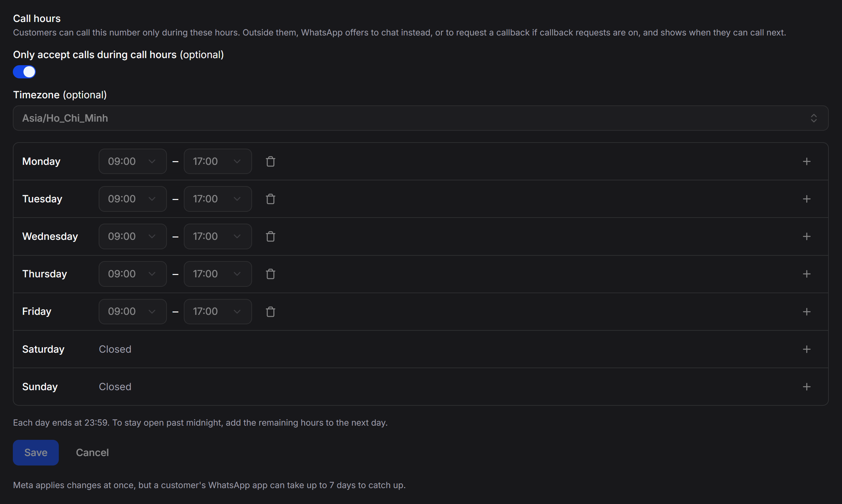Open Wednesday's 17:00 end time dropdown
The height and width of the screenshot is (504, 842).
[x=218, y=236]
